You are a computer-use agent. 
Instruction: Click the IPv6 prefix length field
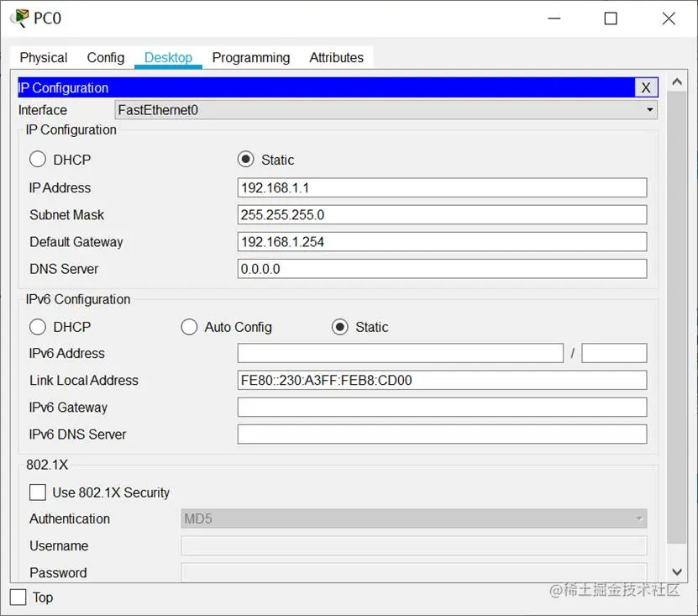[x=614, y=353]
